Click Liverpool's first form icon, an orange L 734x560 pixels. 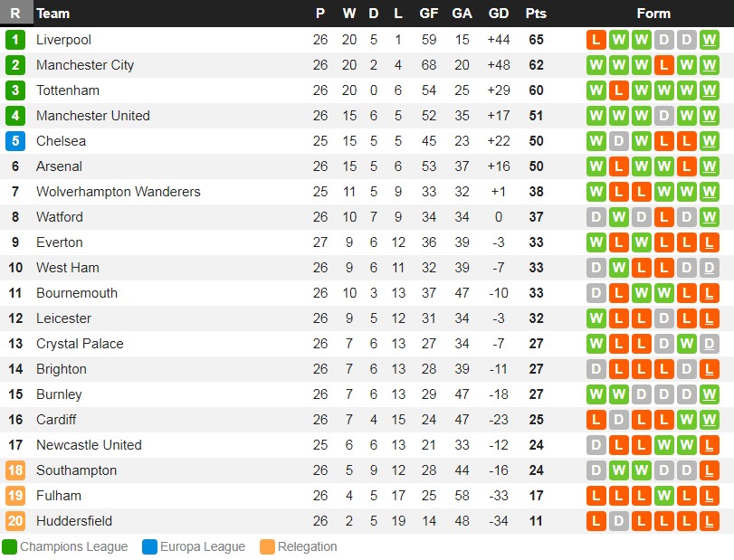(596, 40)
